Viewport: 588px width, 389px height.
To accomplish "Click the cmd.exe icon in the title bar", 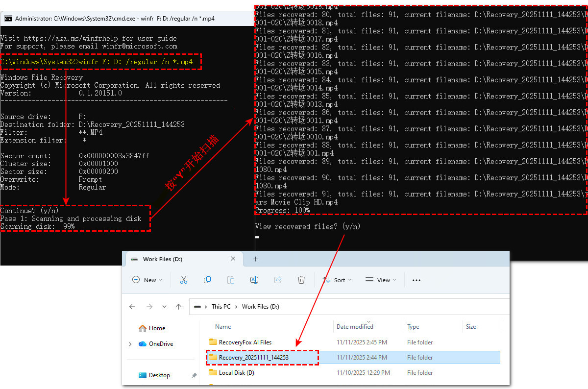I will [x=8, y=18].
